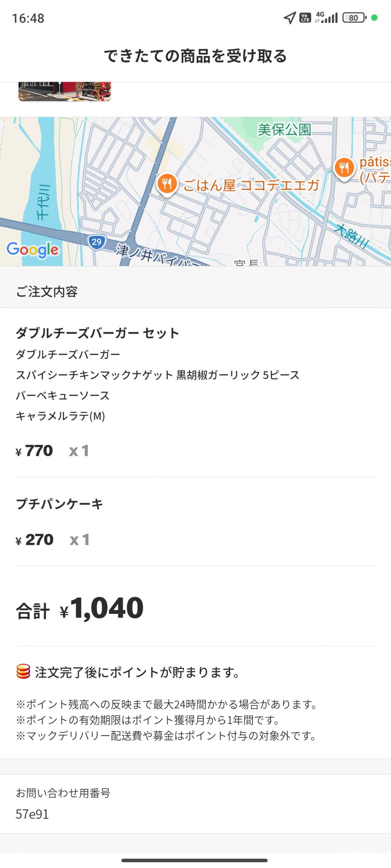This screenshot has height=868, width=391.
Task: Tap the ご注文内容 section header
Action: [x=47, y=292]
